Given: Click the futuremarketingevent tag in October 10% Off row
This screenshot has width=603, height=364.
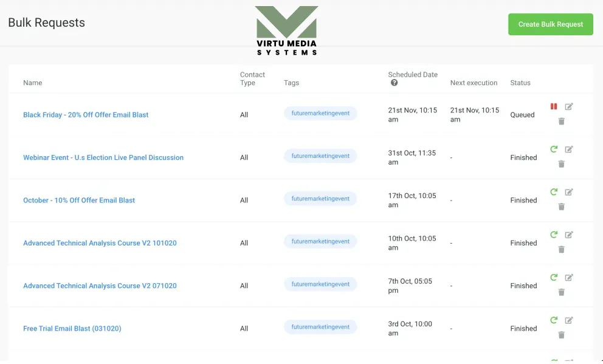Looking at the screenshot, I should (x=320, y=199).
